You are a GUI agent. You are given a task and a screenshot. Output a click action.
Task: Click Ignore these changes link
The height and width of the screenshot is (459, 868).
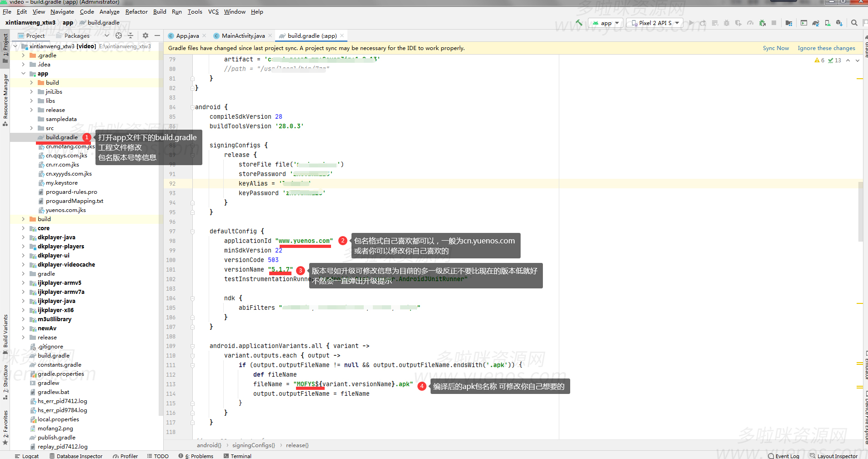click(826, 48)
